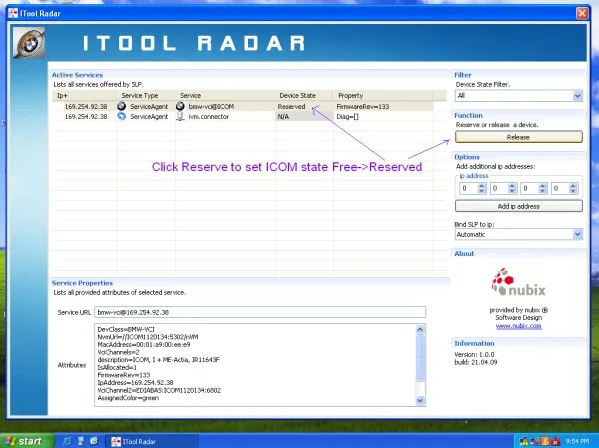Image resolution: width=599 pixels, height=448 pixels.
Task: Click the BMW logo in the banner
Action: (x=29, y=43)
